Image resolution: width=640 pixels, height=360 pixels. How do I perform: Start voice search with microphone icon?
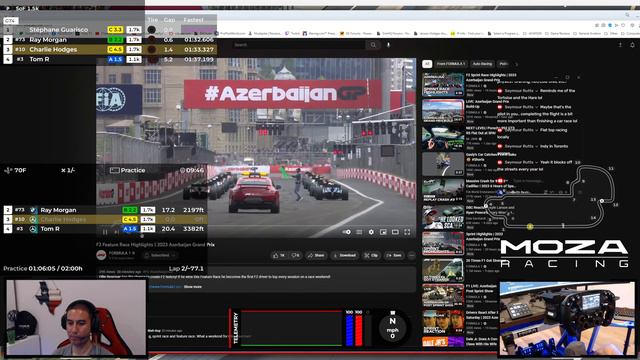point(388,44)
